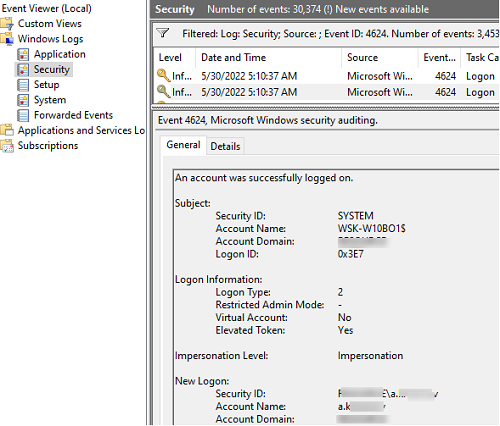
Task: Click Virtual Account value No
Action: point(344,317)
